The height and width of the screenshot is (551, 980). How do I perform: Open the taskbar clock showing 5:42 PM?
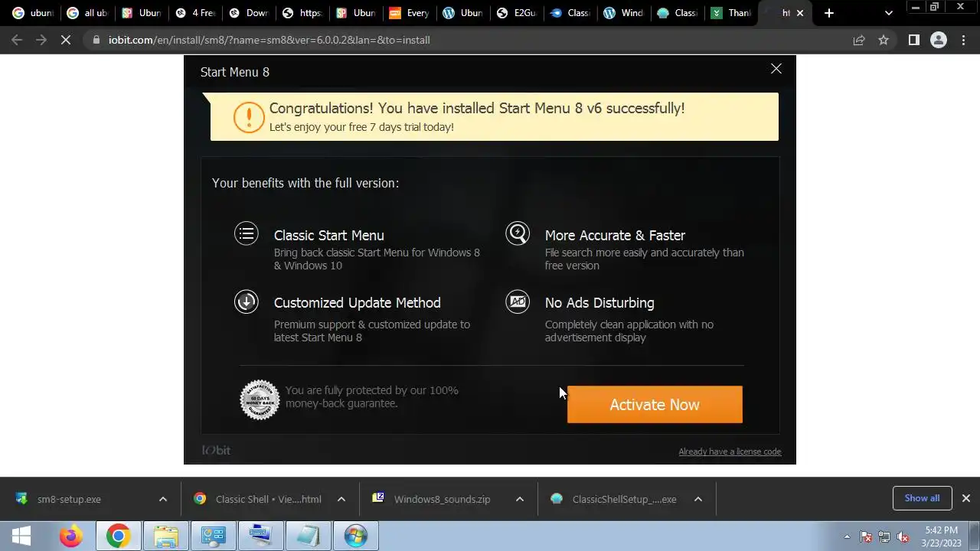point(941,536)
